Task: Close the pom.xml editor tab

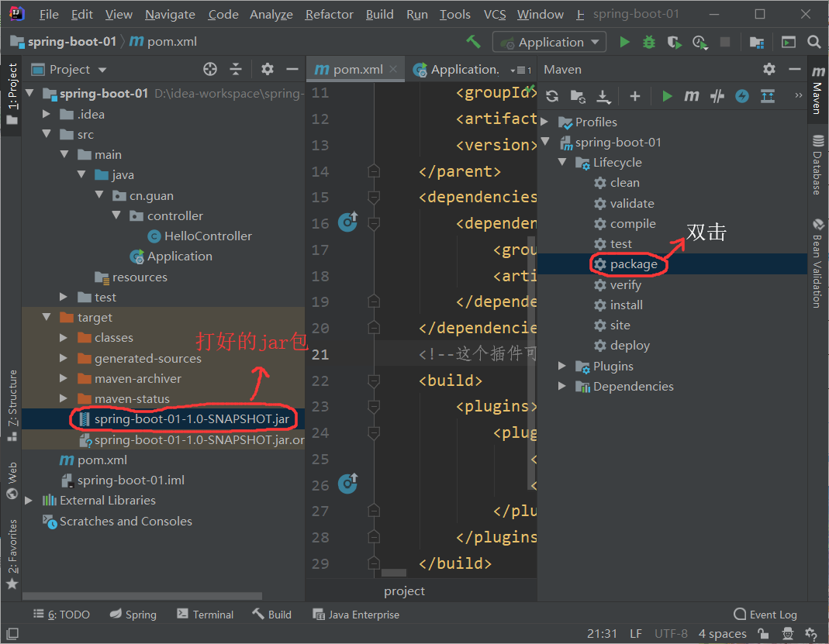Action: (x=393, y=69)
